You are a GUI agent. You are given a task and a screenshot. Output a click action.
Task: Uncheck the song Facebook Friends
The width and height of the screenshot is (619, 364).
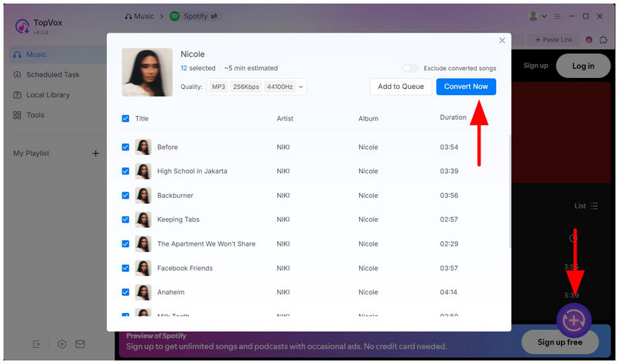point(125,268)
